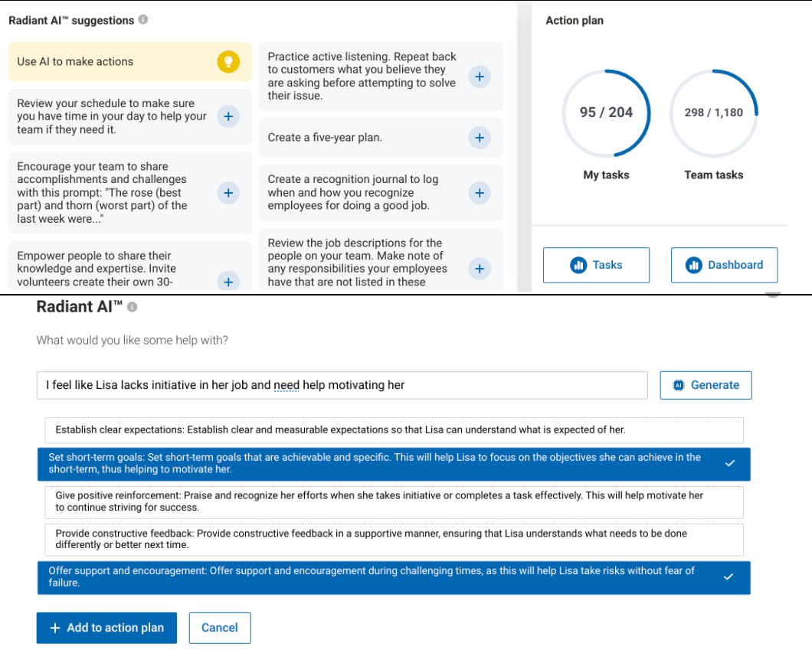Click the Generate button
The height and width of the screenshot is (666, 812).
coord(706,385)
